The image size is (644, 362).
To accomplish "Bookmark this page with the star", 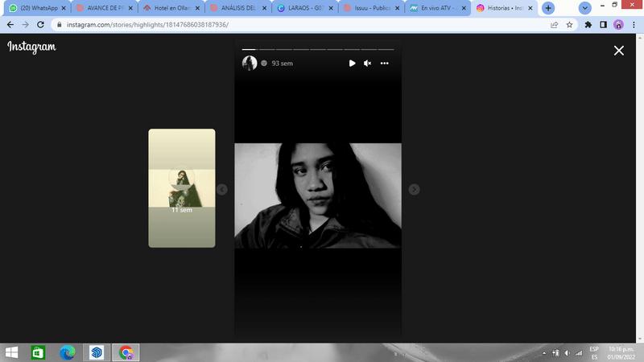I will click(x=569, y=25).
